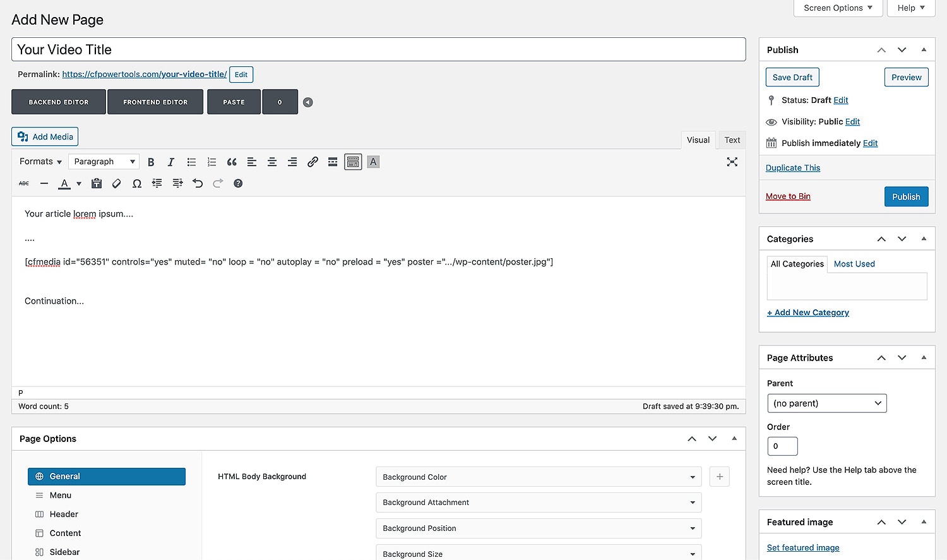947x560 pixels.
Task: Open keyboard shortcuts help icon
Action: (x=238, y=184)
